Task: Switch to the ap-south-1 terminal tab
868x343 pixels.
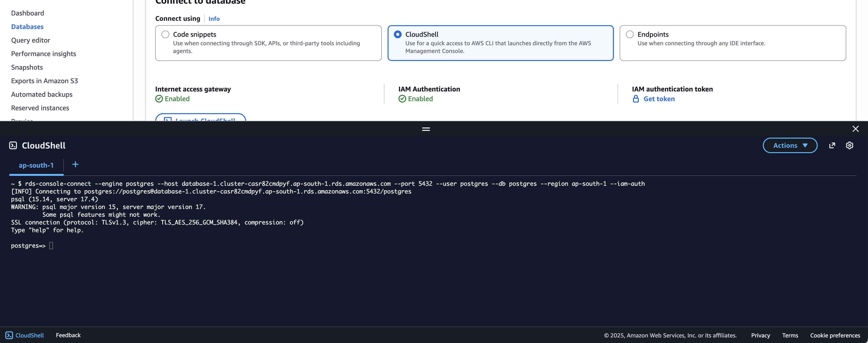Action: [36, 165]
